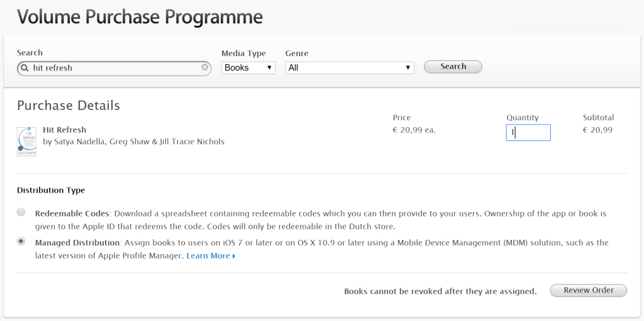
Task: Click the Volume Purchase Programme heading
Action: tap(140, 16)
